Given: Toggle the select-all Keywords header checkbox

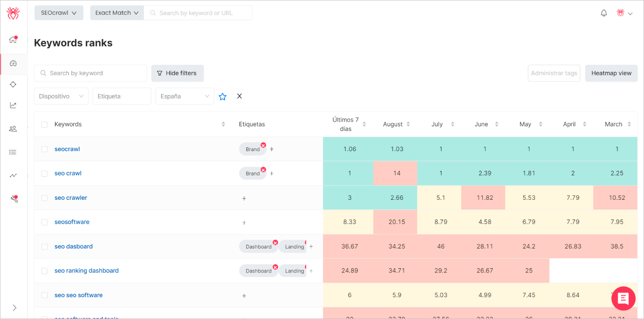Looking at the screenshot, I should coord(44,124).
